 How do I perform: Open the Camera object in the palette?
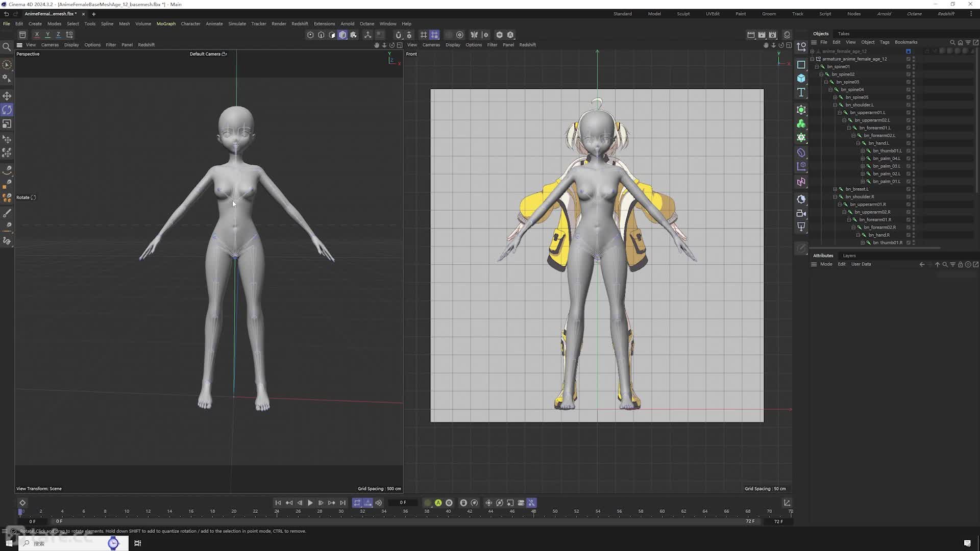click(801, 213)
